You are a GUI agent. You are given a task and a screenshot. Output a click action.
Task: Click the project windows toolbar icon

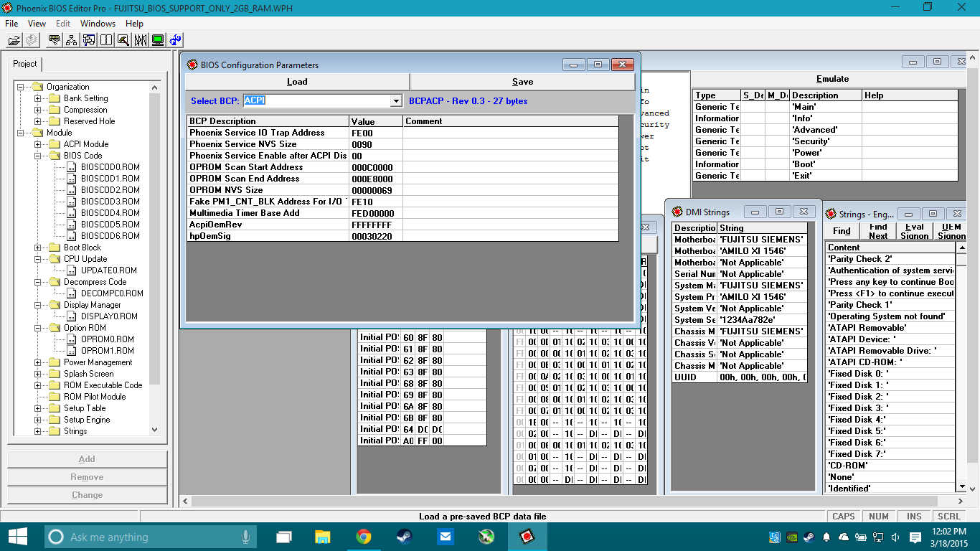coord(89,40)
